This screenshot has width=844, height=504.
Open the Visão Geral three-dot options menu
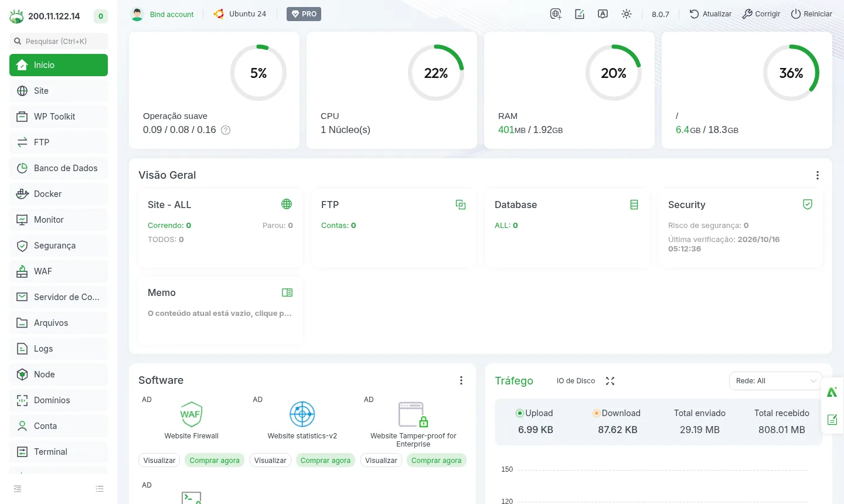pyautogui.click(x=818, y=175)
